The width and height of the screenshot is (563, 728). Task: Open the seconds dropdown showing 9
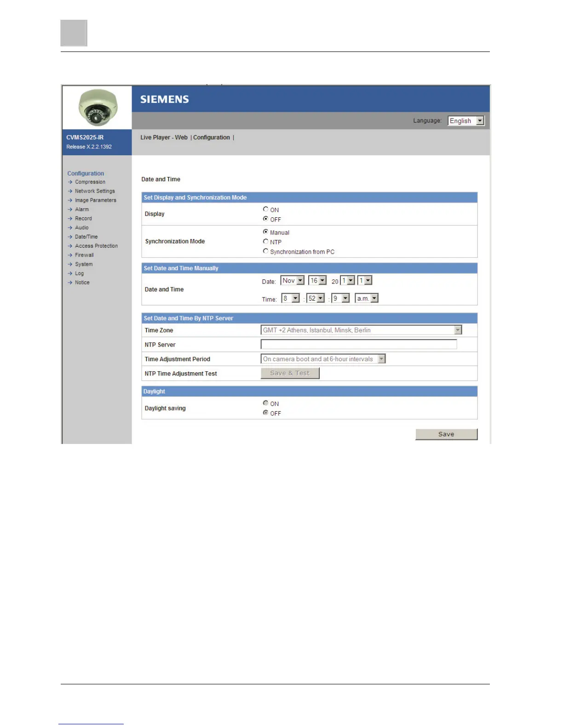point(340,298)
